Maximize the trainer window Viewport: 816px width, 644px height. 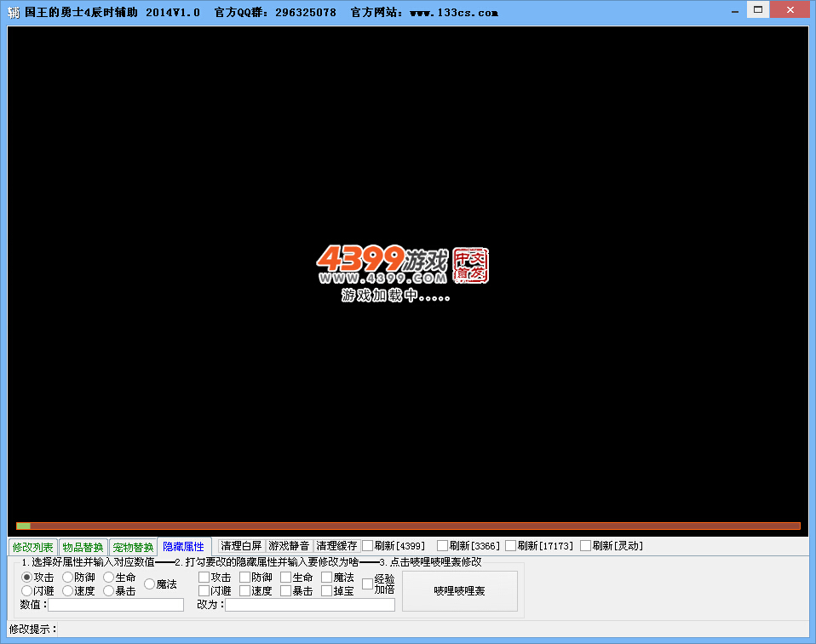pyautogui.click(x=758, y=10)
